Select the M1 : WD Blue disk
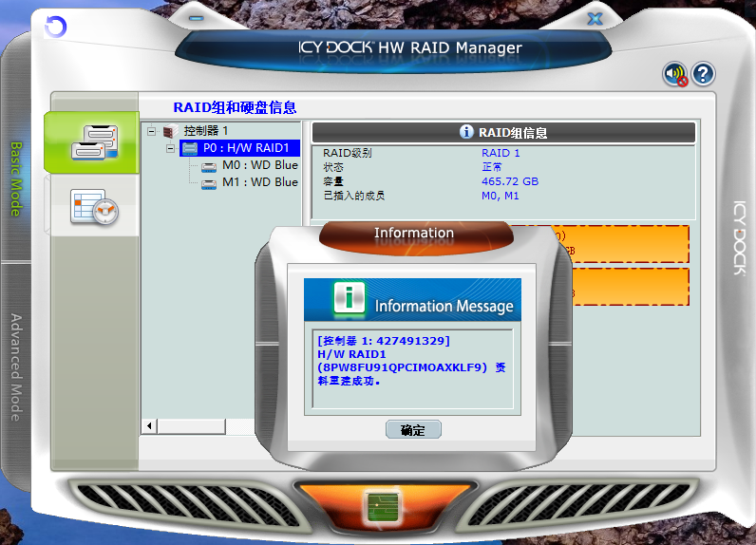Viewport: 756px width, 545px height. pos(260,182)
